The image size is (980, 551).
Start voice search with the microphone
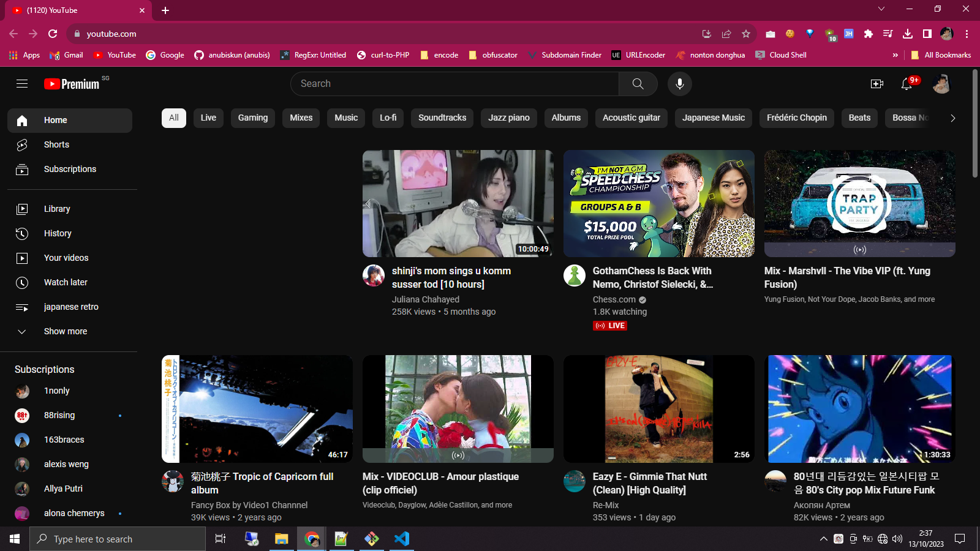pos(680,84)
